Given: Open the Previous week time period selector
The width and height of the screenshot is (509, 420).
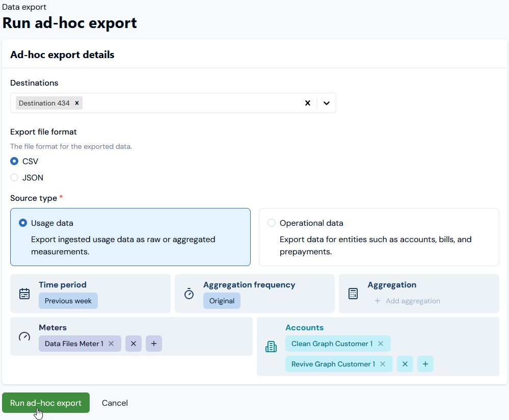Looking at the screenshot, I should coord(68,301).
